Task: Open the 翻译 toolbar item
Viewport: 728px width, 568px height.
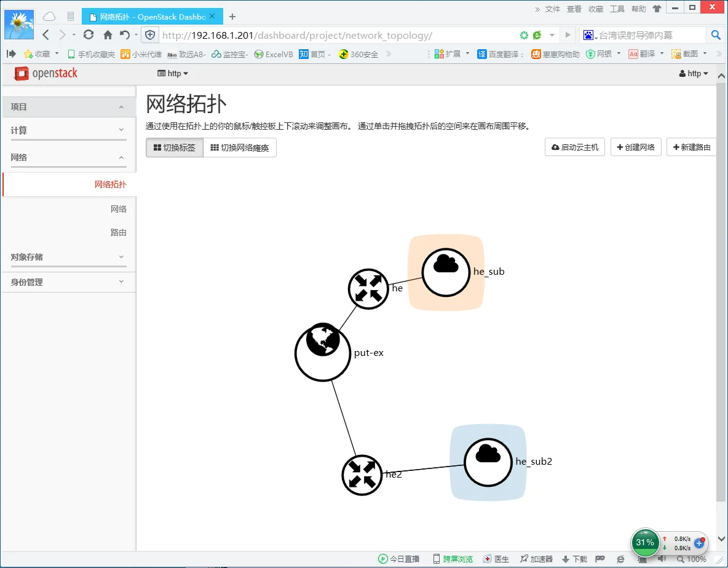Action: pos(646,54)
